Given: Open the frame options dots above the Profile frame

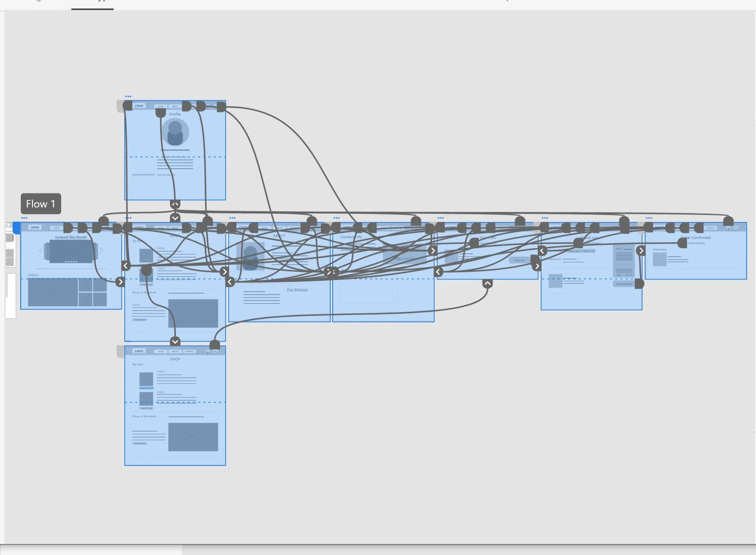Looking at the screenshot, I should pyautogui.click(x=128, y=96).
